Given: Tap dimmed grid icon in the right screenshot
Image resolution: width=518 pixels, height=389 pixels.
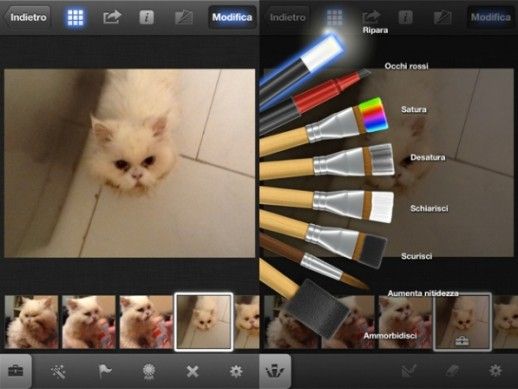Looking at the screenshot, I should [x=335, y=17].
